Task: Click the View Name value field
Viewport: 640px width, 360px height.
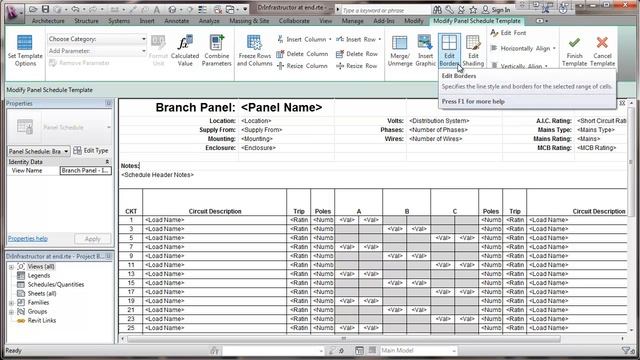Action: pyautogui.click(x=86, y=171)
